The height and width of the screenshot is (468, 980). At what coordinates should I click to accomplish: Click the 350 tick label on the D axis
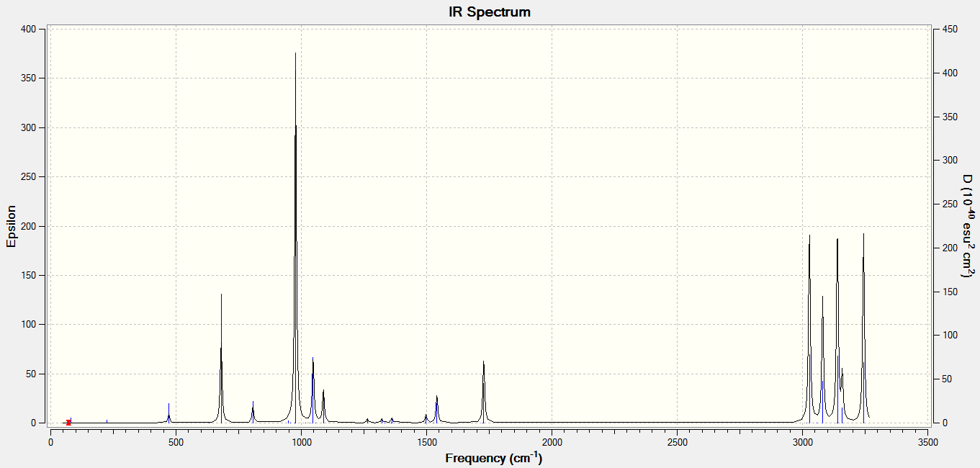point(949,117)
